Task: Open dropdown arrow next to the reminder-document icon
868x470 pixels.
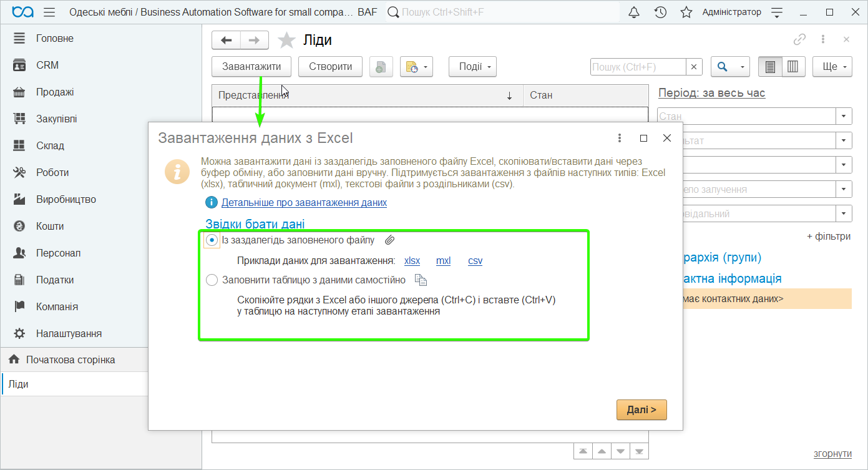Action: (425, 67)
